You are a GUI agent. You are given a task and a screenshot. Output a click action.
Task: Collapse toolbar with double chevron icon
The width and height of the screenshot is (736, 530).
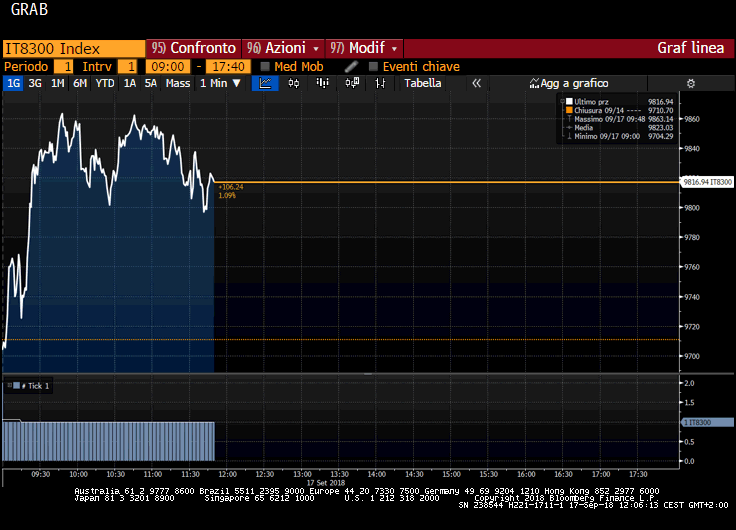coord(476,83)
